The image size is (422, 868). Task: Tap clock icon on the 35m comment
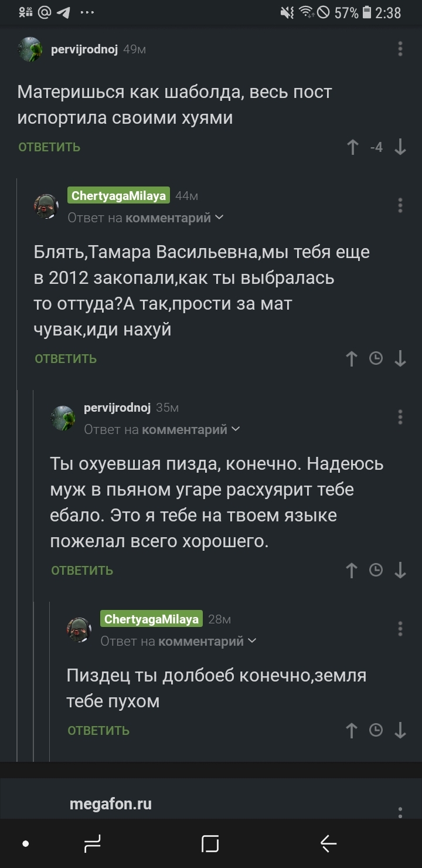(376, 569)
